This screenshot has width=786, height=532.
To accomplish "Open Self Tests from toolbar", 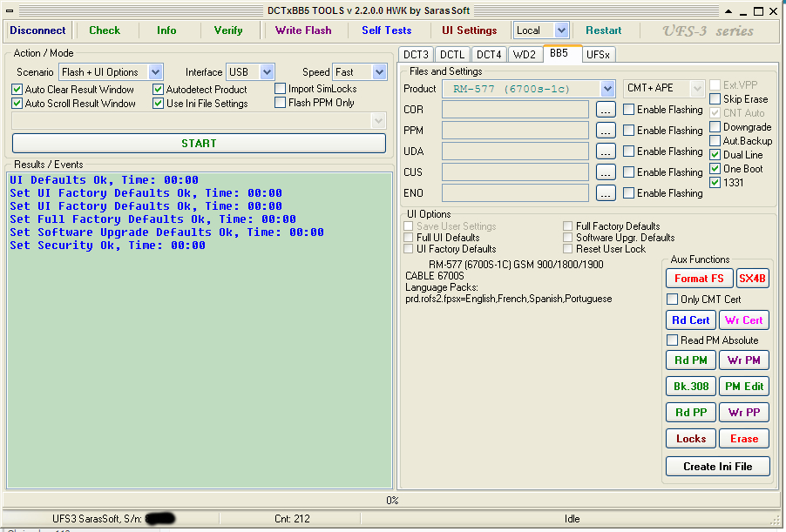I will tap(387, 30).
